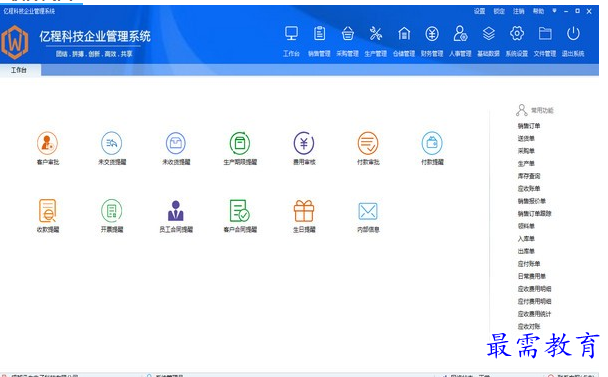Open 内部信息 envelope icon
The width and height of the screenshot is (608, 377).
[x=368, y=211]
